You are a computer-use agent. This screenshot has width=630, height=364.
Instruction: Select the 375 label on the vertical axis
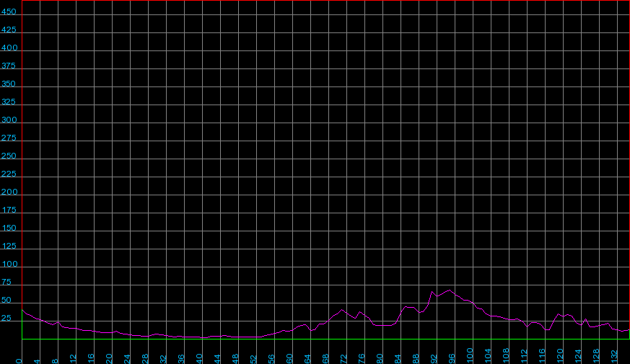[x=9, y=66]
